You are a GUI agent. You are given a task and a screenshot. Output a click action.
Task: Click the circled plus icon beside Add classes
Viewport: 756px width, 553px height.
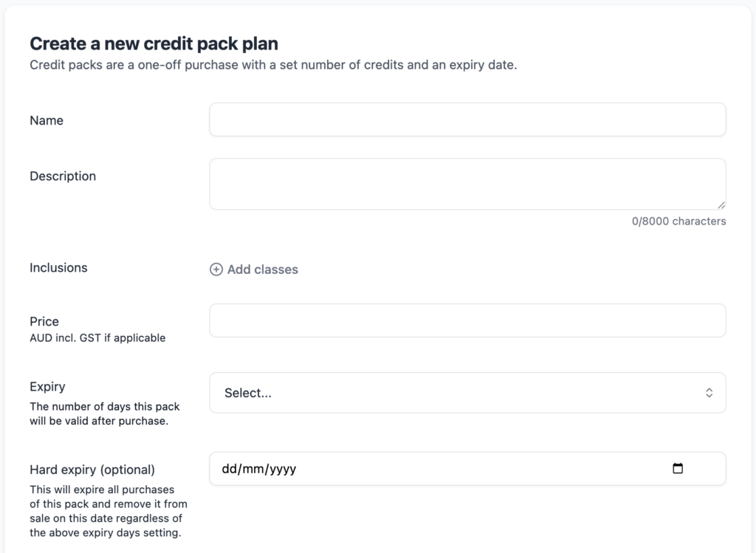216,269
